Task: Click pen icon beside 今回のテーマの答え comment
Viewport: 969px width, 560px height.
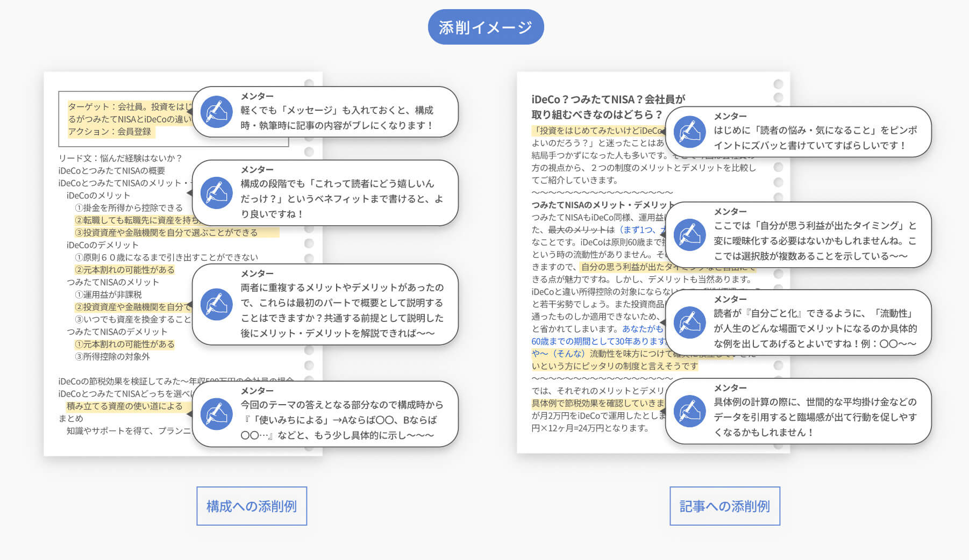Action: [x=216, y=414]
